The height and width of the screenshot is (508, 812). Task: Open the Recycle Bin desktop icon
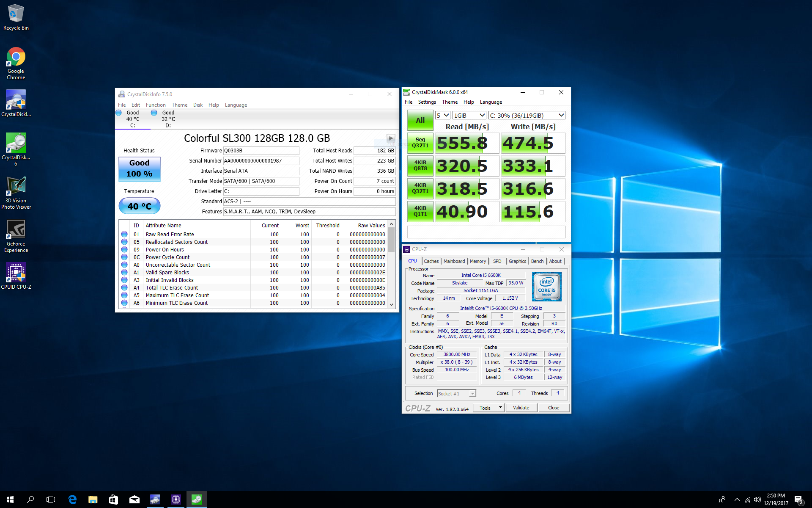click(x=16, y=17)
